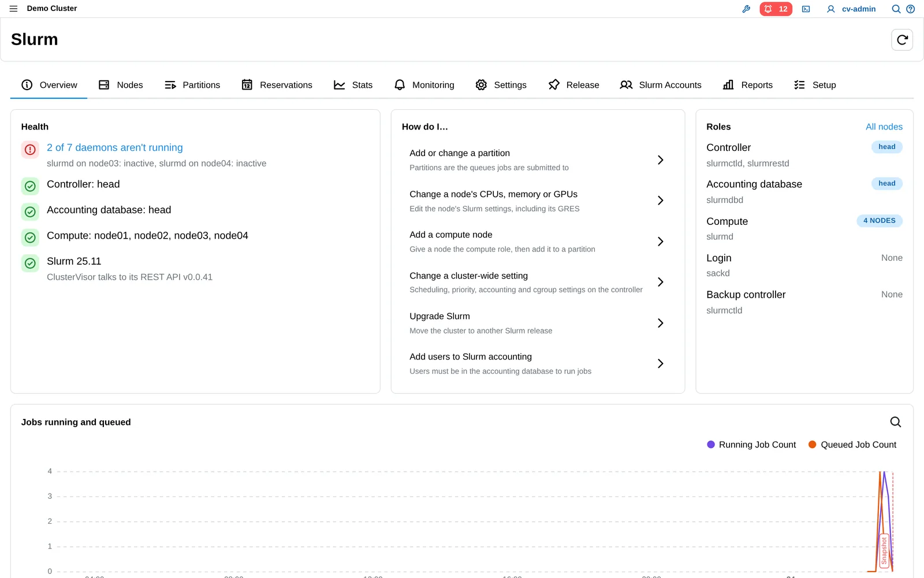Expand 'Change a cluster-wide setting' chevron
The width and height of the screenshot is (924, 578).
click(x=660, y=282)
